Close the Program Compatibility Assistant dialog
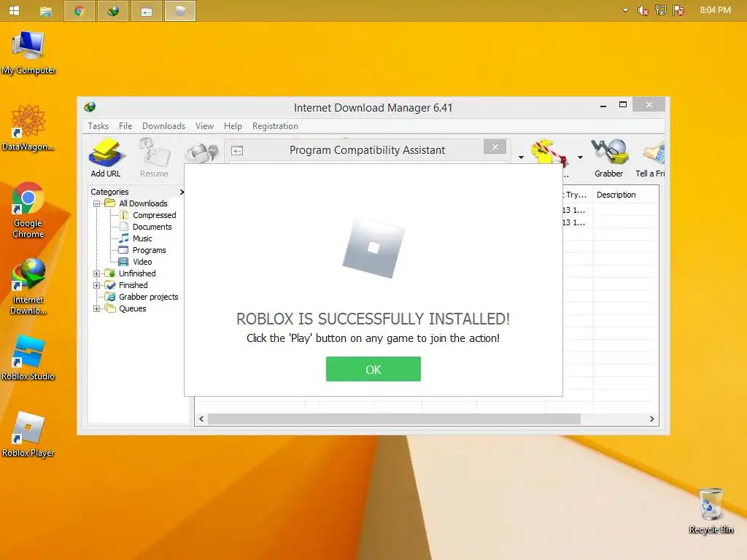Image resolution: width=747 pixels, height=560 pixels. click(495, 147)
